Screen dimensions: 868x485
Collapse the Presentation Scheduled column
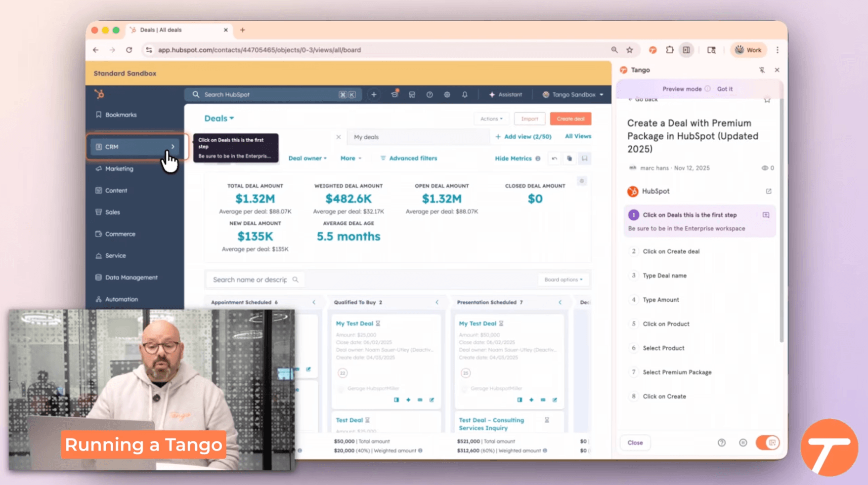[x=560, y=302]
